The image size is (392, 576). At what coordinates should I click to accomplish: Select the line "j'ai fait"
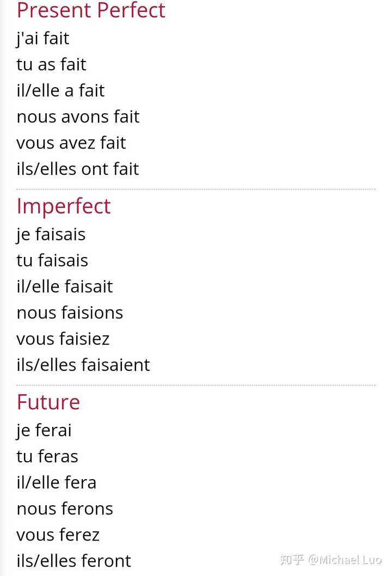point(42,39)
